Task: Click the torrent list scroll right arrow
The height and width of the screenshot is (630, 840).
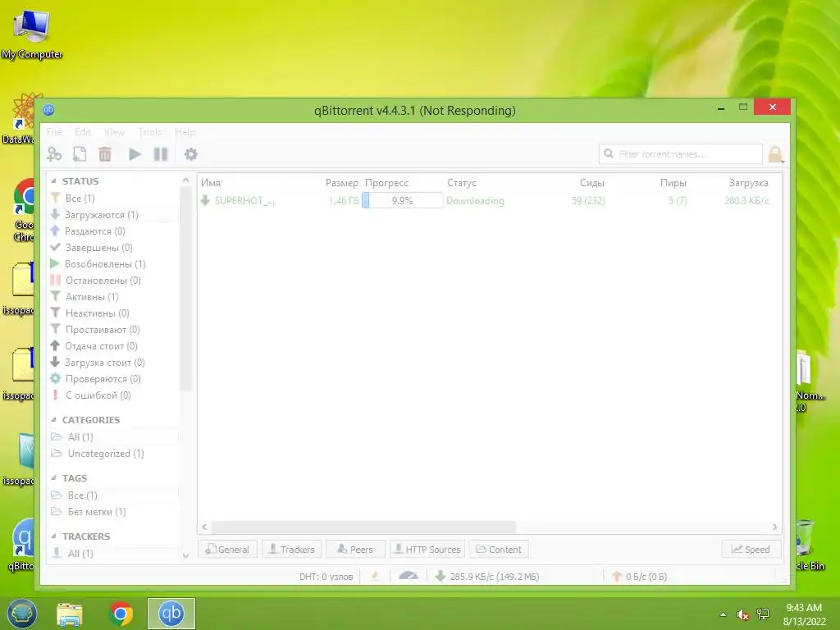Action: tap(774, 527)
